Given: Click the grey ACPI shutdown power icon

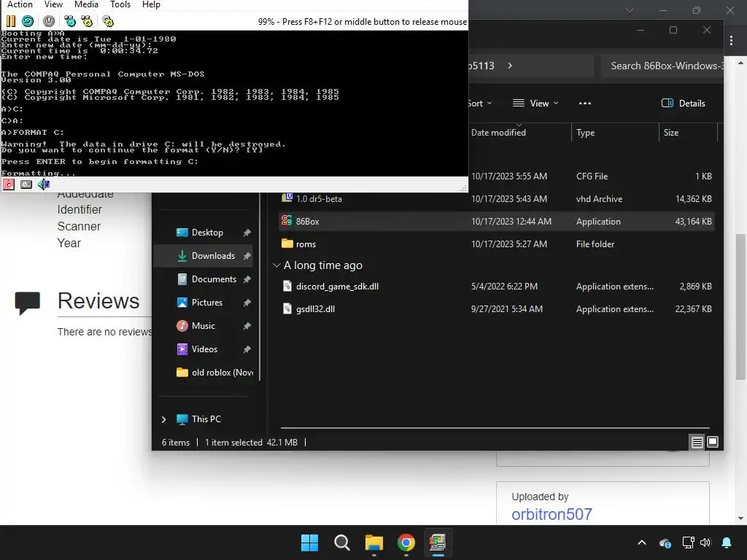Looking at the screenshot, I should coord(49,21).
